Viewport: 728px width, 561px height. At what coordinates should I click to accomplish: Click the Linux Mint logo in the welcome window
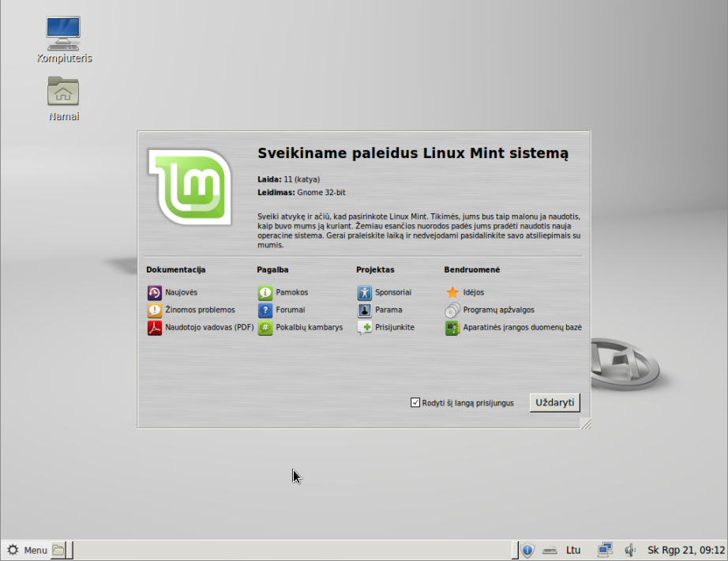click(190, 186)
